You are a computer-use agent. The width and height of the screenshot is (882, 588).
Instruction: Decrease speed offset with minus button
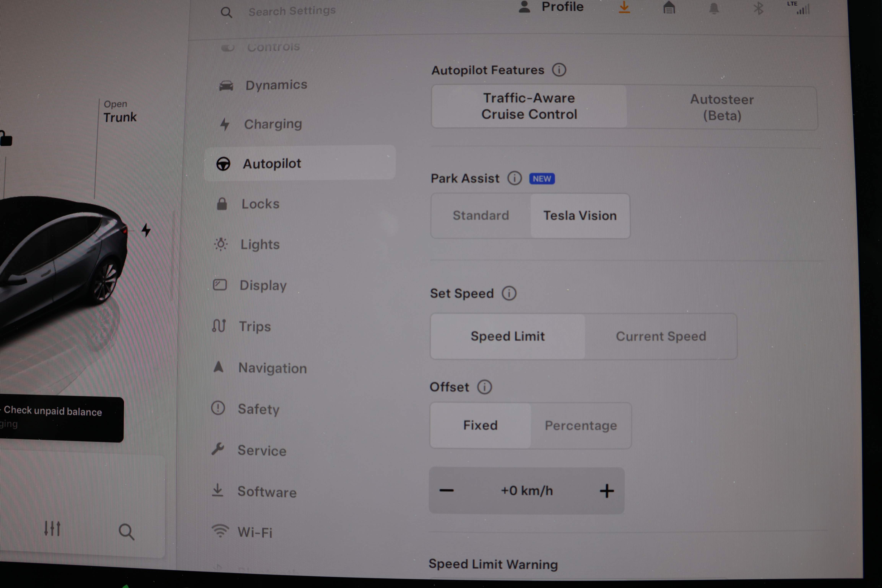pos(446,490)
